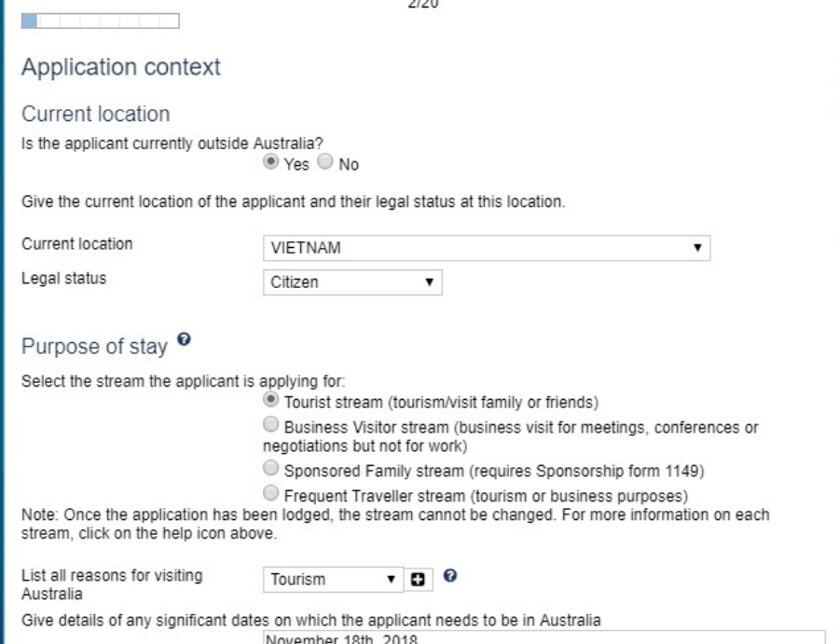839x644 pixels.
Task: Choose the Business Visitor stream option
Action: click(271, 425)
